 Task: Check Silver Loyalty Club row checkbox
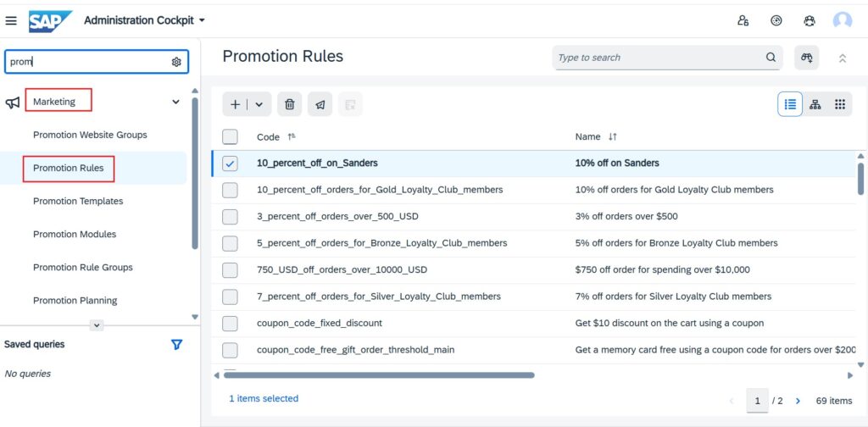click(230, 297)
